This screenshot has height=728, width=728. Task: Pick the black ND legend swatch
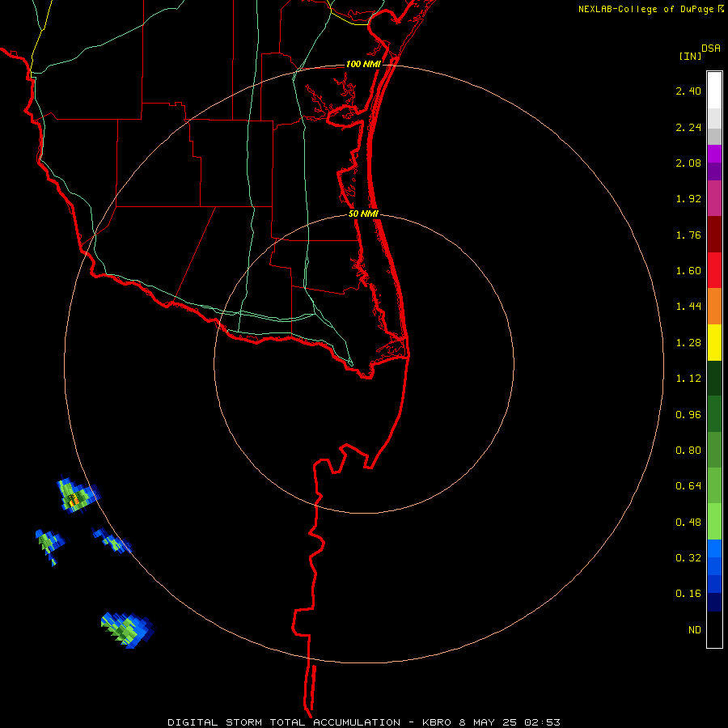(x=714, y=629)
